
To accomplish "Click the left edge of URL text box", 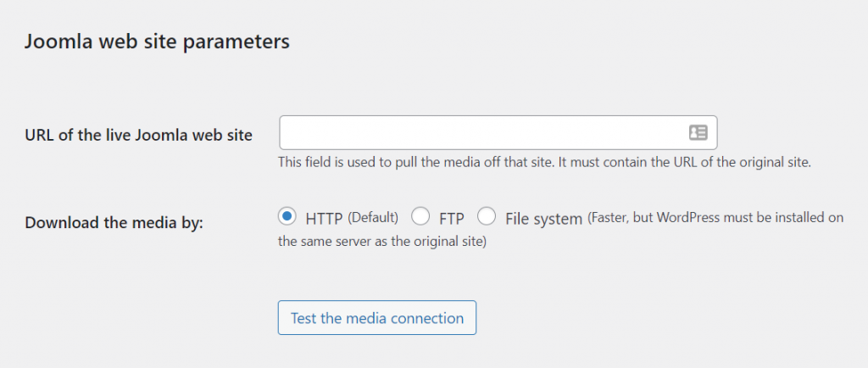I will point(288,132).
